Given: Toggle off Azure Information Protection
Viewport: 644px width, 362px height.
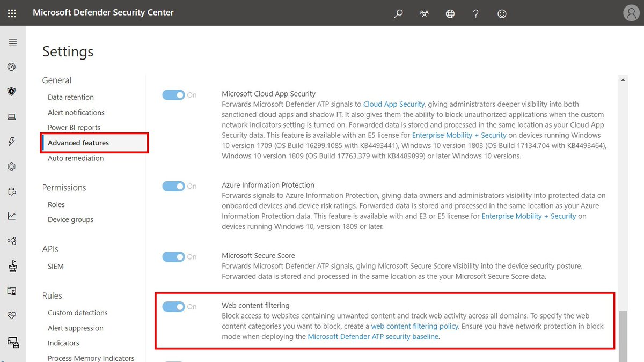Looking at the screenshot, I should click(x=173, y=186).
